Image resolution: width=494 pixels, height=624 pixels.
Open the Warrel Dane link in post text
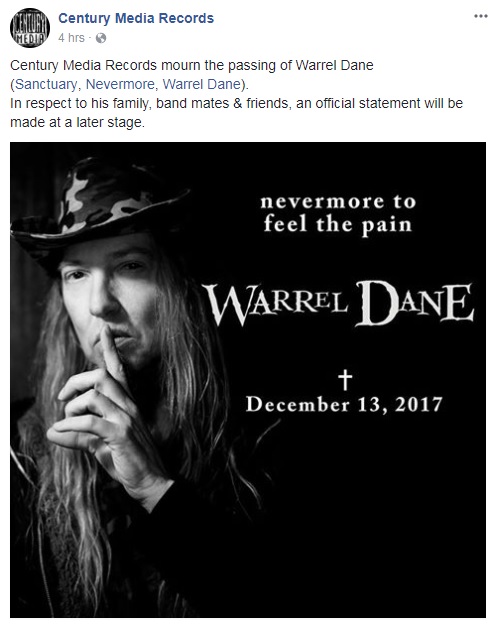(x=201, y=84)
